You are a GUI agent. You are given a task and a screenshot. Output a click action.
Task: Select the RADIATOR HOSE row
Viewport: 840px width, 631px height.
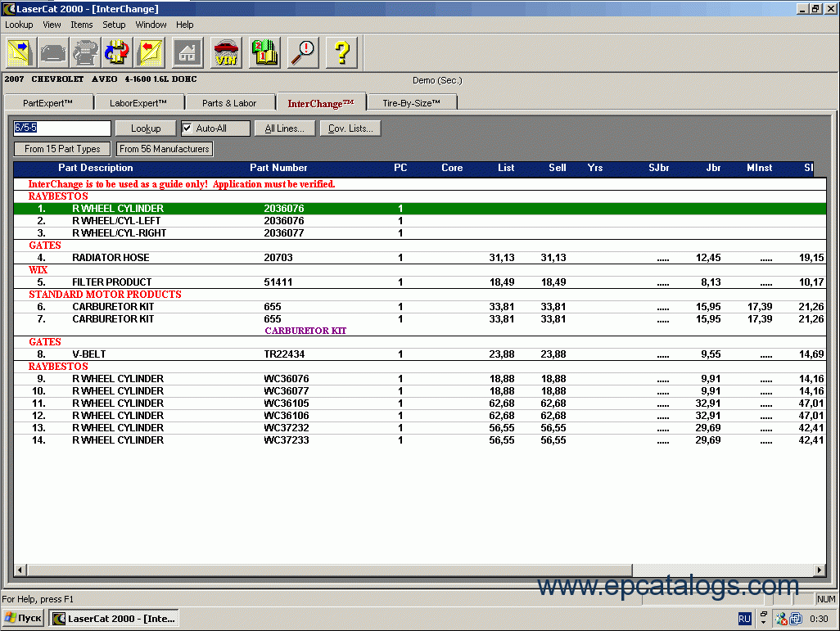pos(419,258)
